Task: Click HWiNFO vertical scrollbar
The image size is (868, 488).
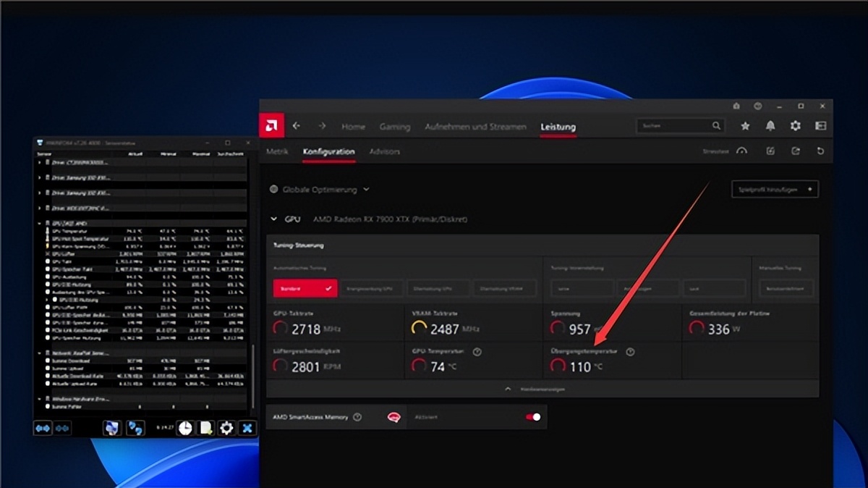Action: (x=252, y=376)
